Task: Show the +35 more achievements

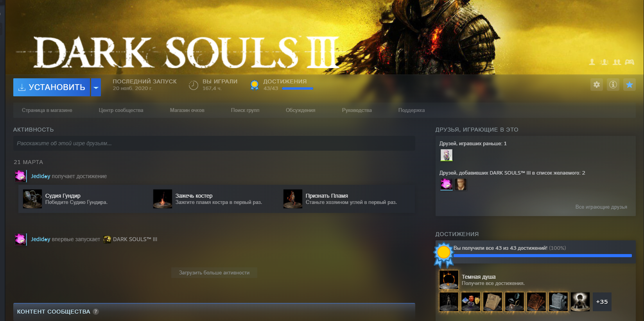Action: coord(602,302)
